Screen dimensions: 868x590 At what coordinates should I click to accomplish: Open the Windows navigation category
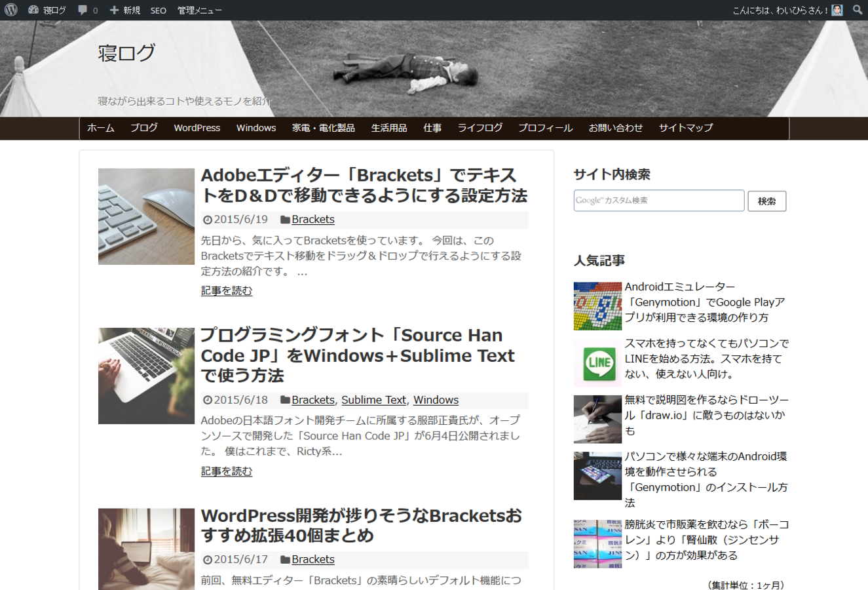256,128
